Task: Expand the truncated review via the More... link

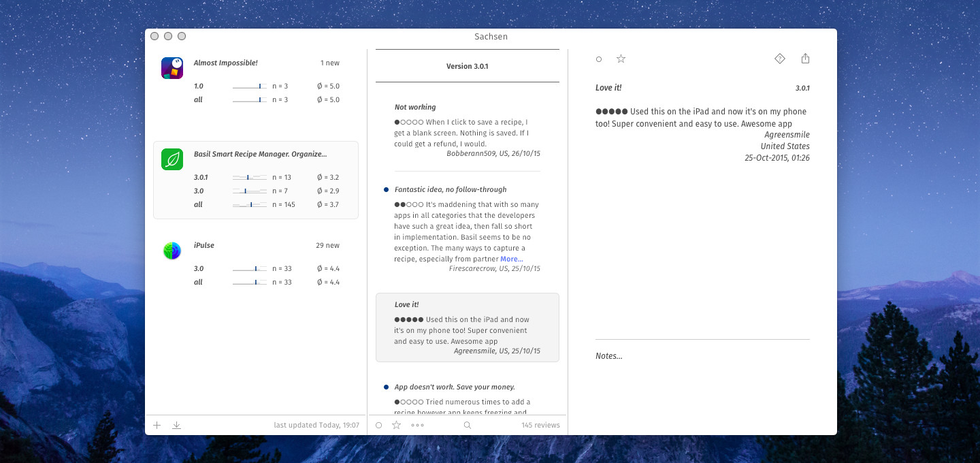Action: 512,259
